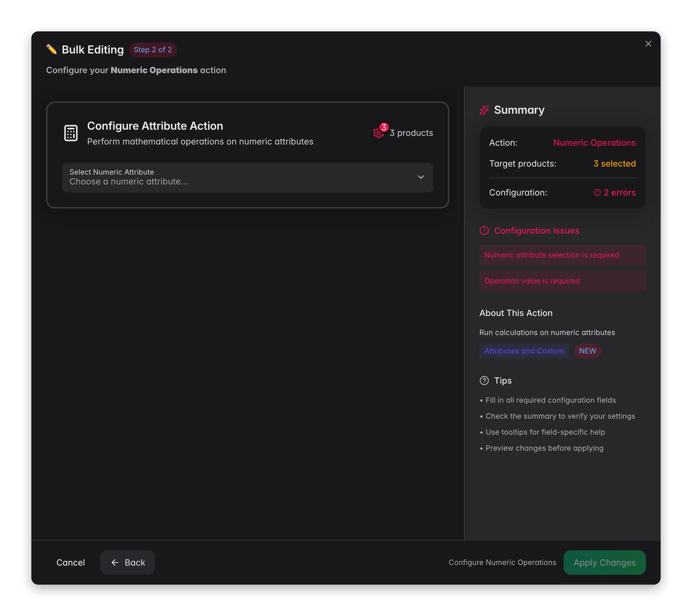
Task: Click tip 'Check the summary to verify your settings'
Action: (x=560, y=416)
